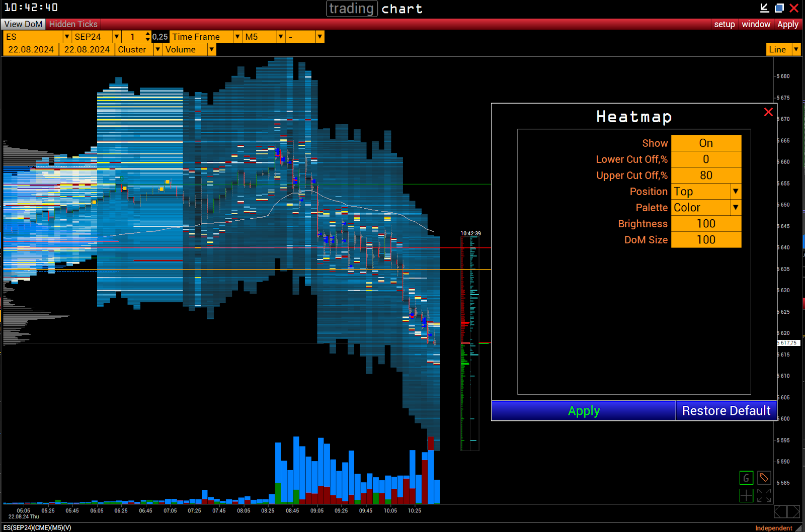Toggle Hidden Ticks option
The image size is (805, 532).
73,24
